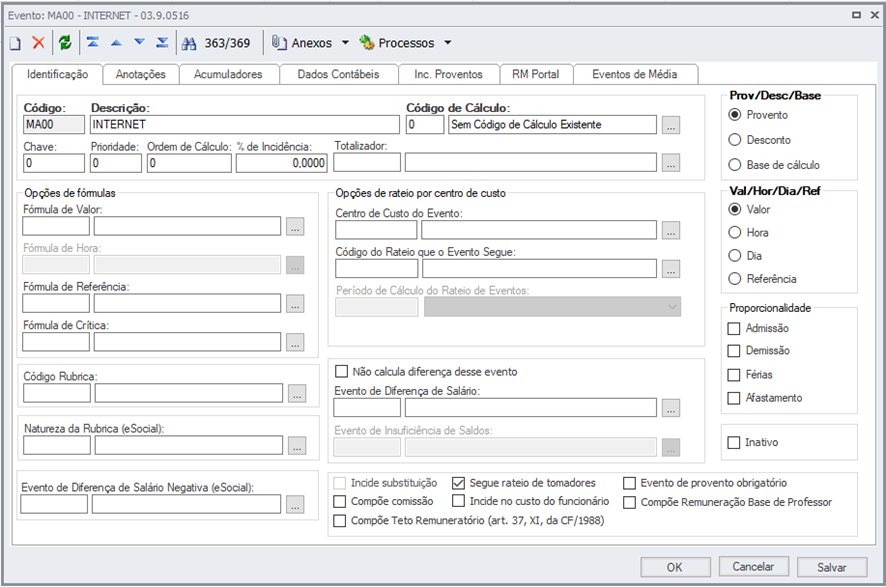886x587 pixels.
Task: Open the Eventos de Média tab
Action: point(635,74)
